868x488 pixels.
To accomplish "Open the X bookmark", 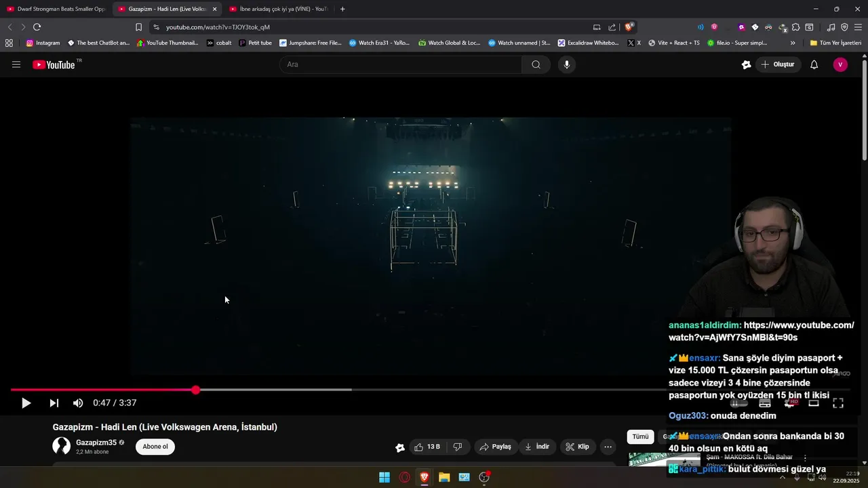I will (x=634, y=43).
